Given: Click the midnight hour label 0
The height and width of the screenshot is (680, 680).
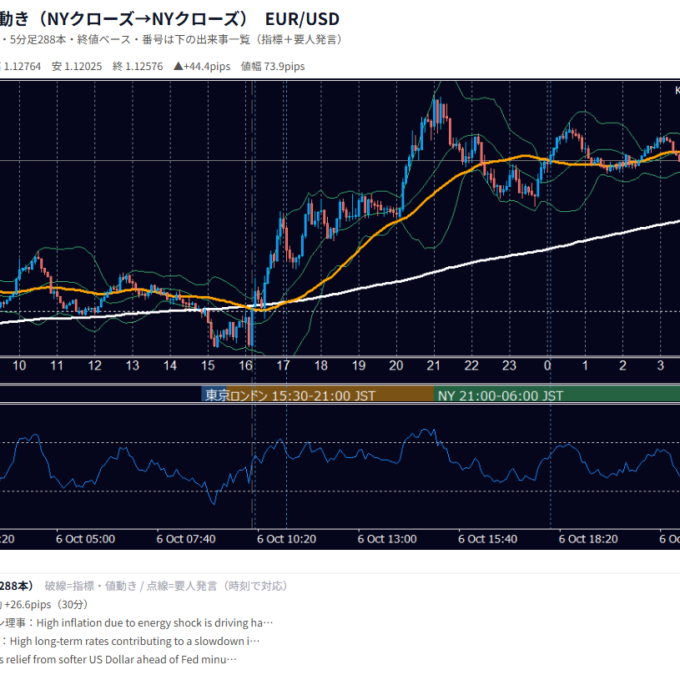Looking at the screenshot, I should [547, 366].
